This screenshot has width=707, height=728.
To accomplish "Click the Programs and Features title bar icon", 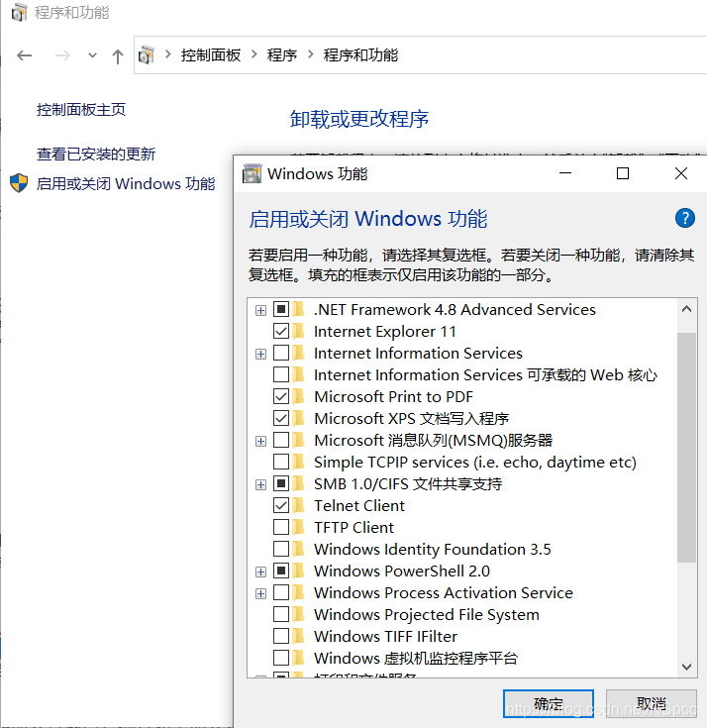I will coord(19,13).
